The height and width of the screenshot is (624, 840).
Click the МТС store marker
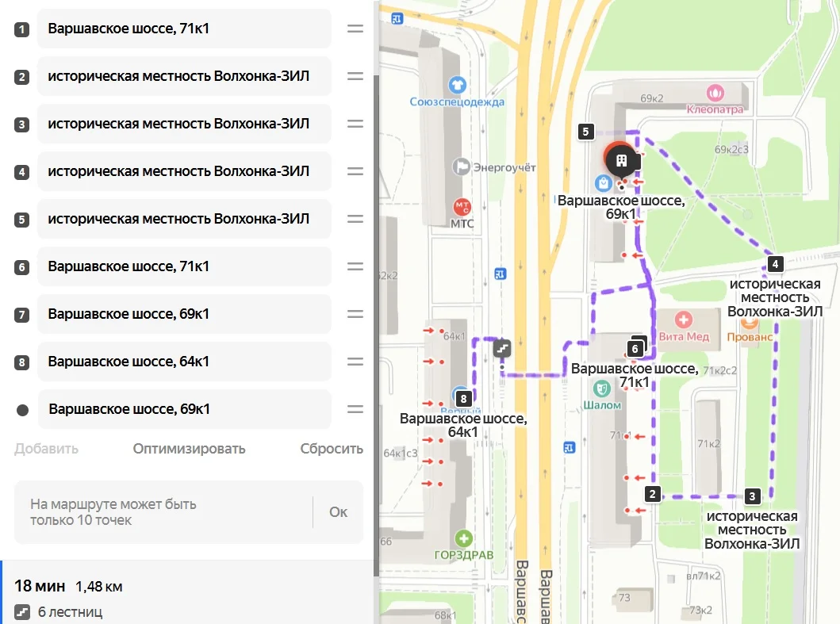(462, 206)
